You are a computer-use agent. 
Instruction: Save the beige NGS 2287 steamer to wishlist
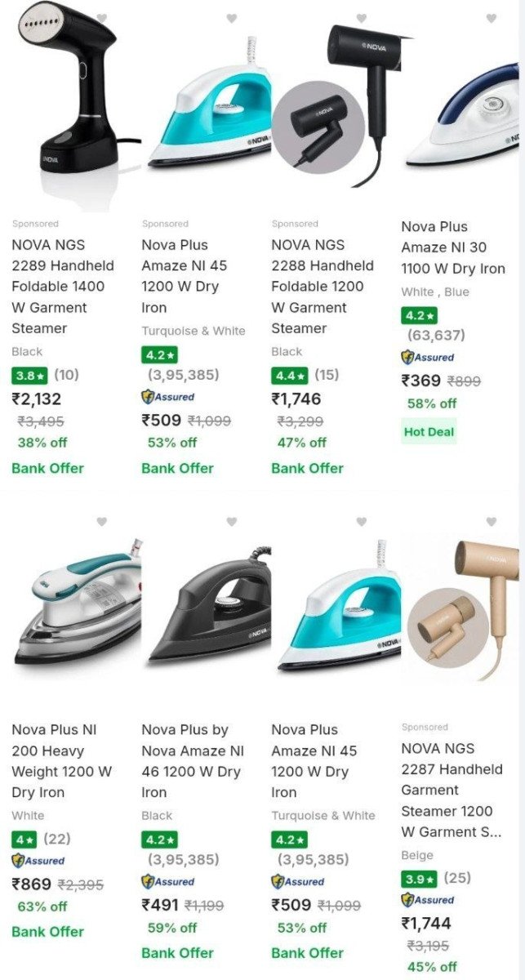491,522
